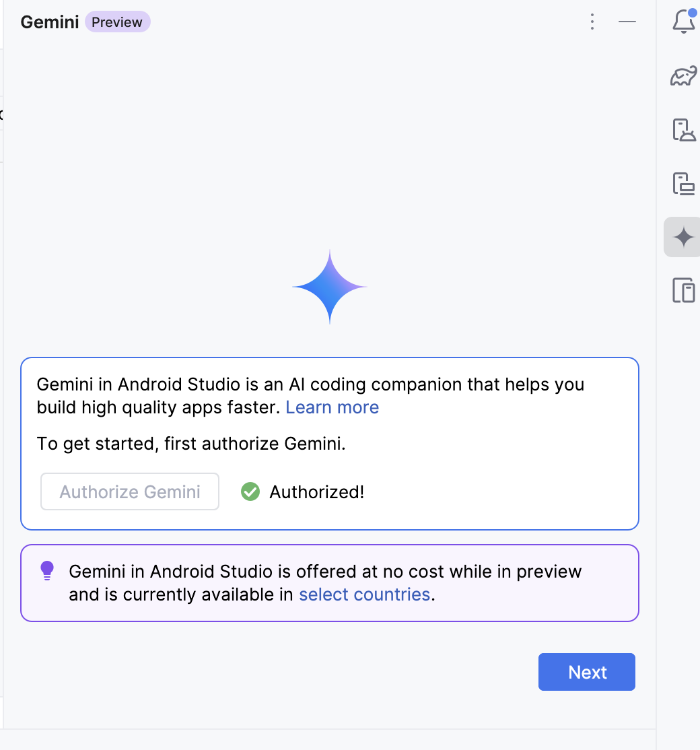Click the Authorized! status text
The image size is (700, 750).
[316, 491]
